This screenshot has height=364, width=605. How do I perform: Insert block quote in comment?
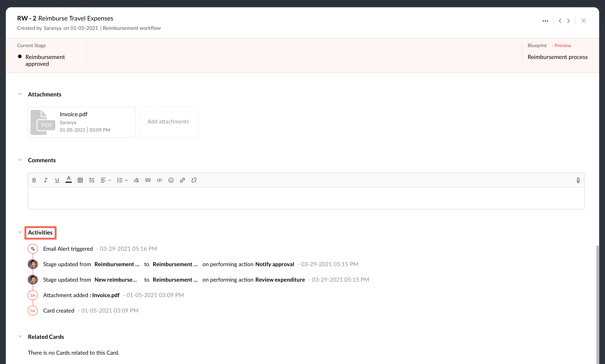coord(148,180)
